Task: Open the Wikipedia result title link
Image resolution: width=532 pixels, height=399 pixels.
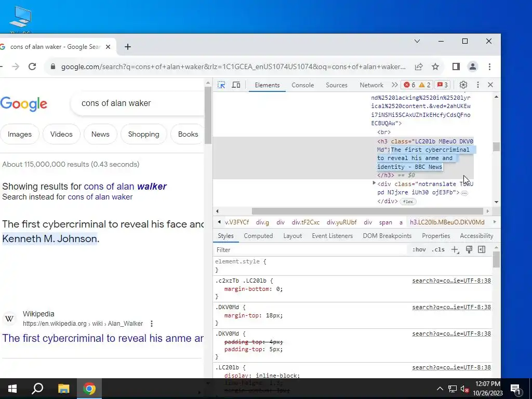Action: (102, 338)
